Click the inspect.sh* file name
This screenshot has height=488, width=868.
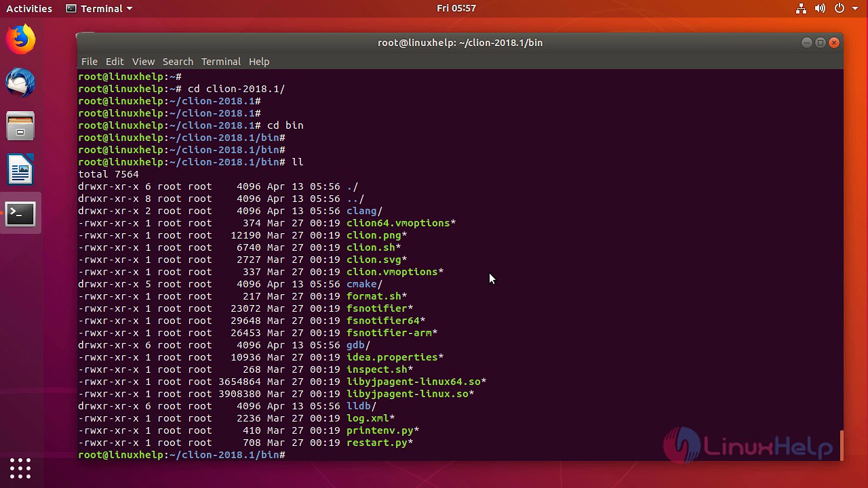(380, 369)
